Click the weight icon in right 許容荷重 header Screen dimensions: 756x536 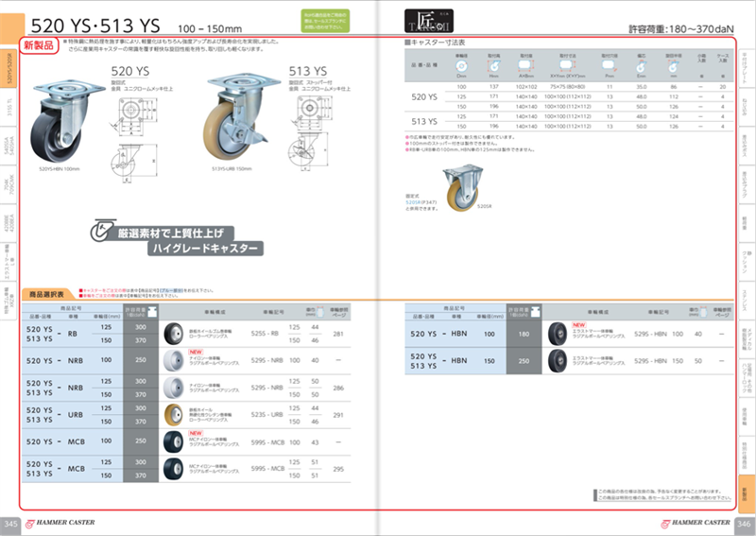(534, 312)
